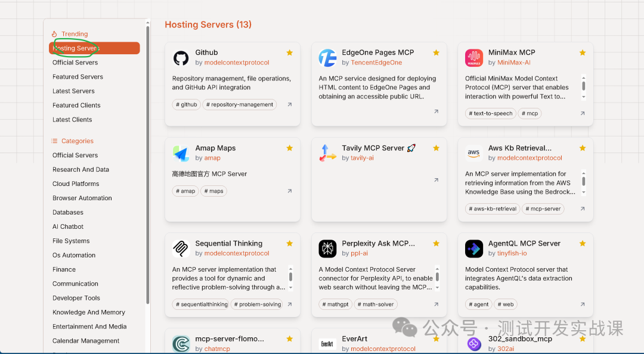Open Tavily MCP Server external link arrow
This screenshot has height=354, width=644.
(436, 180)
